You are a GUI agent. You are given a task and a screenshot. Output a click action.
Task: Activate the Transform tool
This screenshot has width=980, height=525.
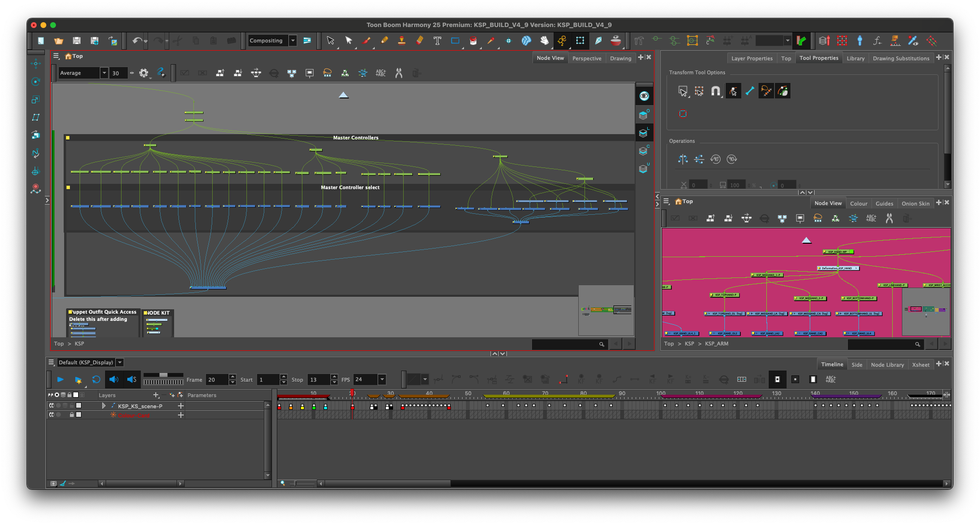click(x=580, y=41)
